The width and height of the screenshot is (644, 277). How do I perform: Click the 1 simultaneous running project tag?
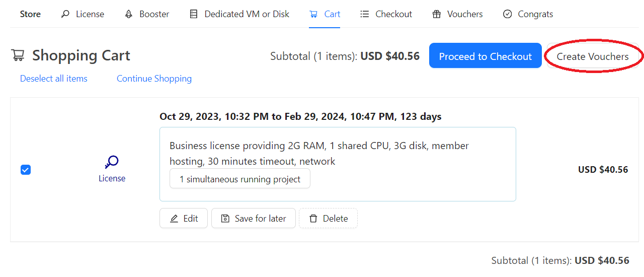click(x=240, y=179)
